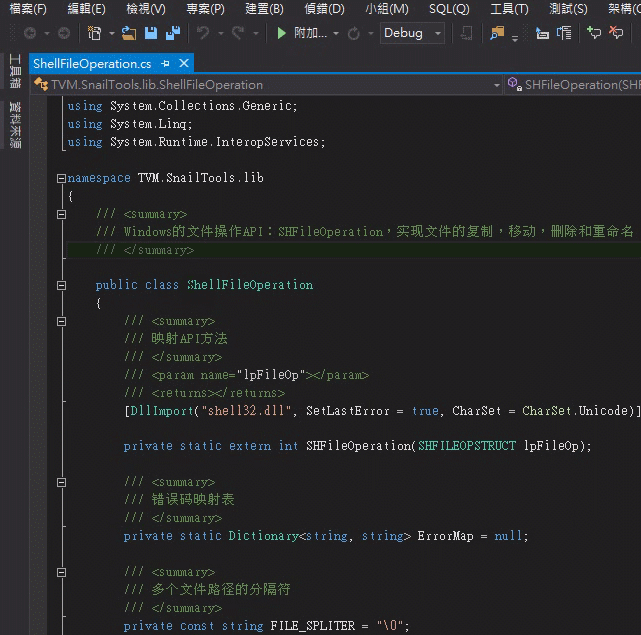
Task: Click the FILE_SPLITER constant name
Action: (312, 626)
